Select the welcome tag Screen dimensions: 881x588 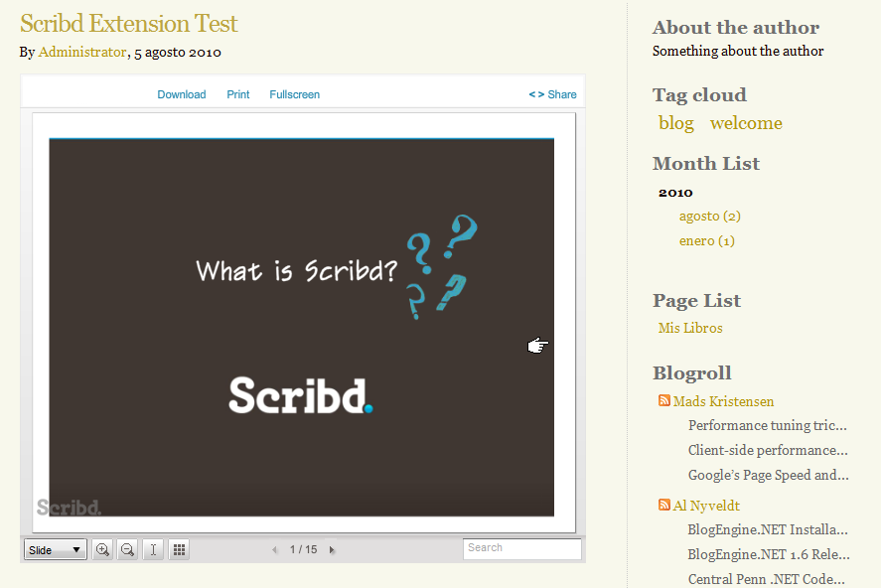[746, 123]
